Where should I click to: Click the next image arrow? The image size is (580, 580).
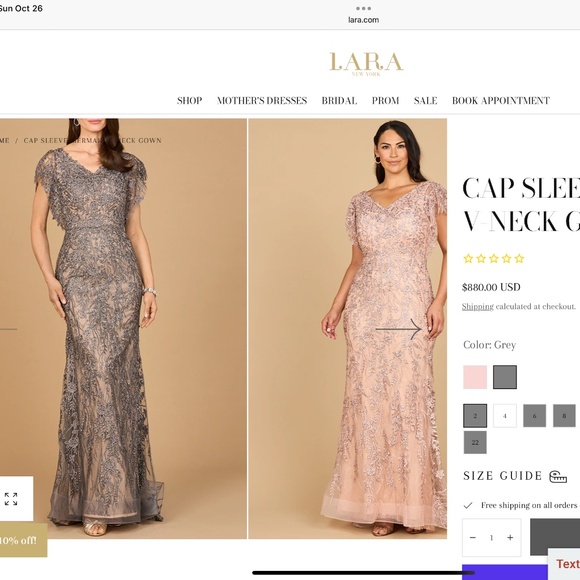398,329
